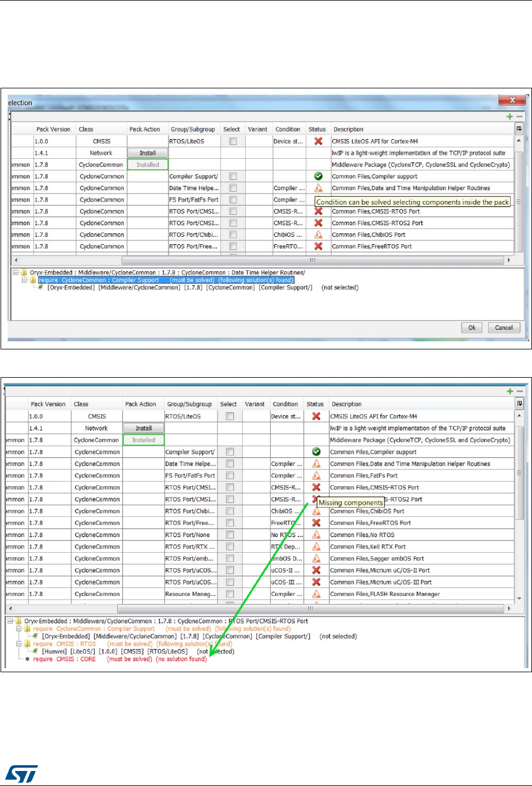The height and width of the screenshot is (786, 532).
Task: Click the lower window's FreeRTOS Port red X status
Action: [x=316, y=523]
